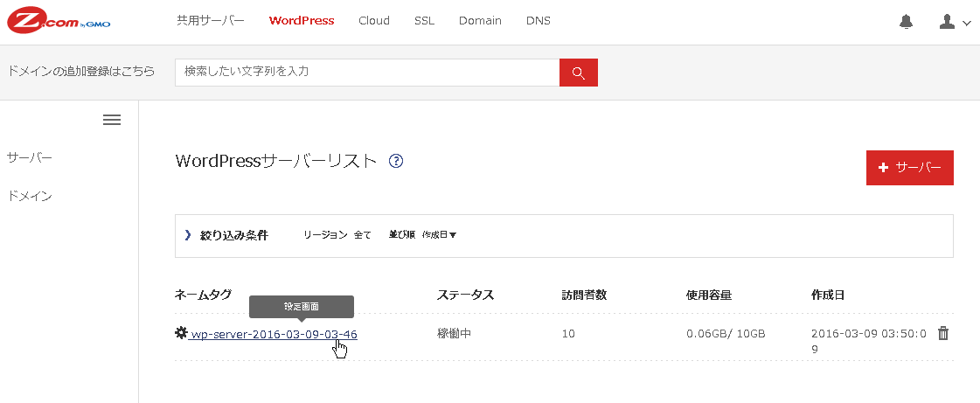
Task: Click the search text input field
Action: [367, 73]
